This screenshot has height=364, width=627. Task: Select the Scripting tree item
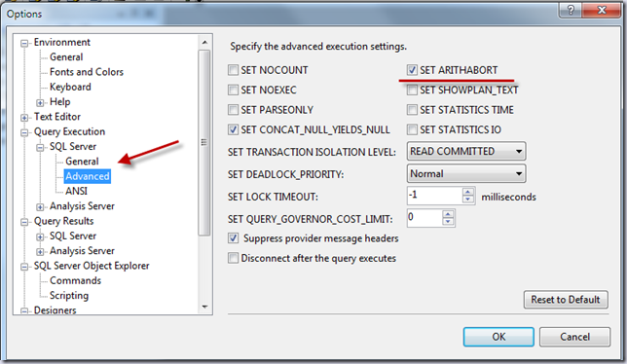69,296
